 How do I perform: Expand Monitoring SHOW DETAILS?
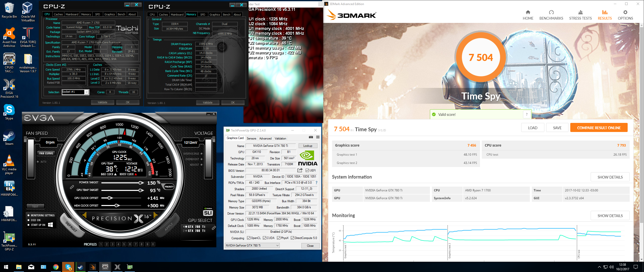click(610, 216)
